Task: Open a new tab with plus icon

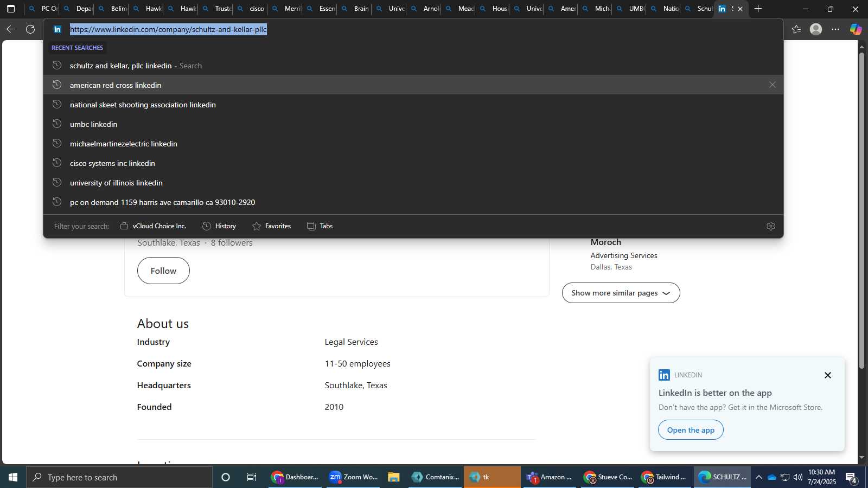Action: (758, 9)
